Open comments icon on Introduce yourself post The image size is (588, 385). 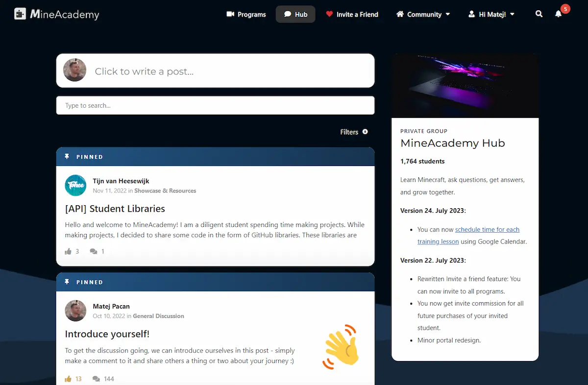click(96, 379)
